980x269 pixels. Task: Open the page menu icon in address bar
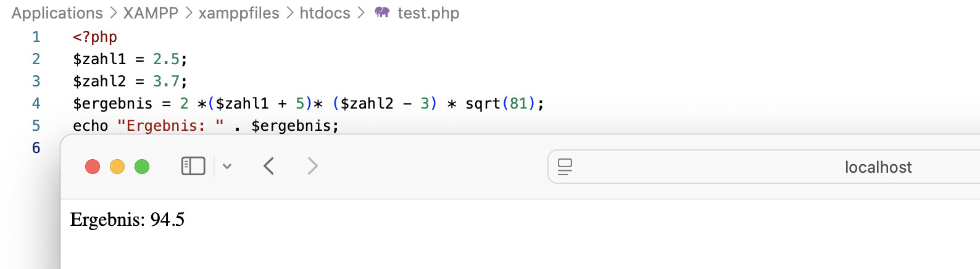pos(565,167)
